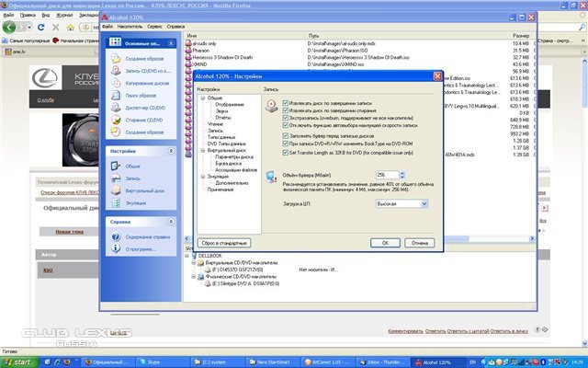Go to Firefox home page
This screenshot has height=368, width=588.
(x=70, y=28)
